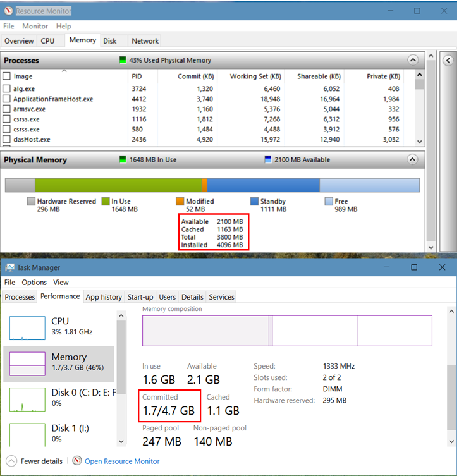Viewport: 459px width, 476px height.
Task: Tick the Image select-all checkbox
Action: pyautogui.click(x=7, y=76)
